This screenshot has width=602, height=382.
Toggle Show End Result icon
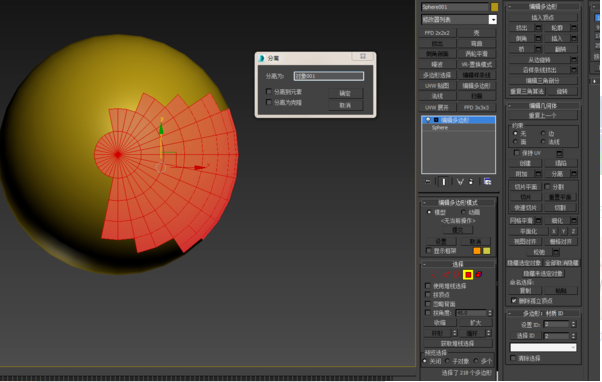point(444,182)
